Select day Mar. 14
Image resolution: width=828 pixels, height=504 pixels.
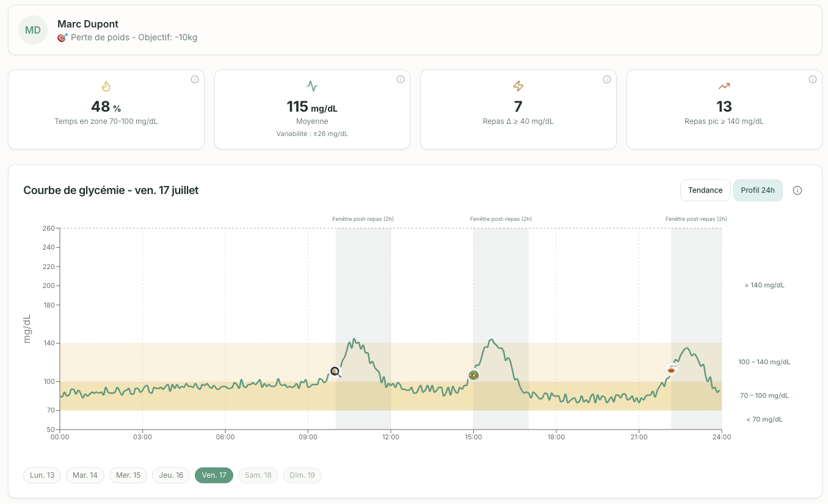[x=85, y=475]
